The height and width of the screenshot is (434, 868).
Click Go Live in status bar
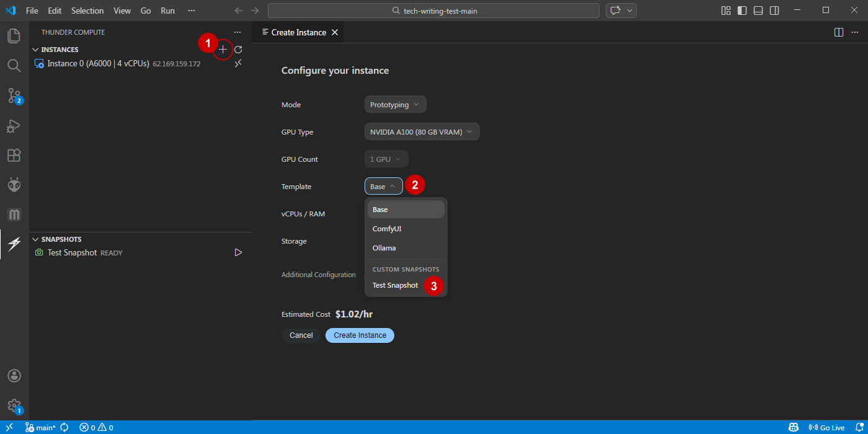pyautogui.click(x=827, y=427)
